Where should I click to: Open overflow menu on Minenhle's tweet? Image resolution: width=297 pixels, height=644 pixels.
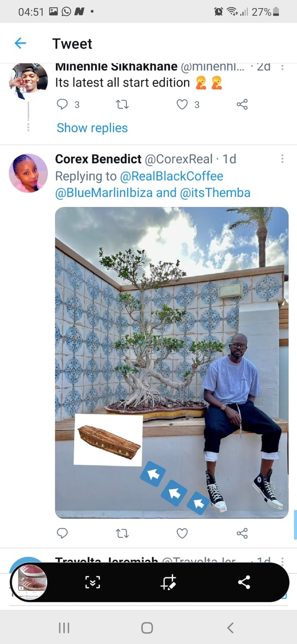[x=282, y=68]
